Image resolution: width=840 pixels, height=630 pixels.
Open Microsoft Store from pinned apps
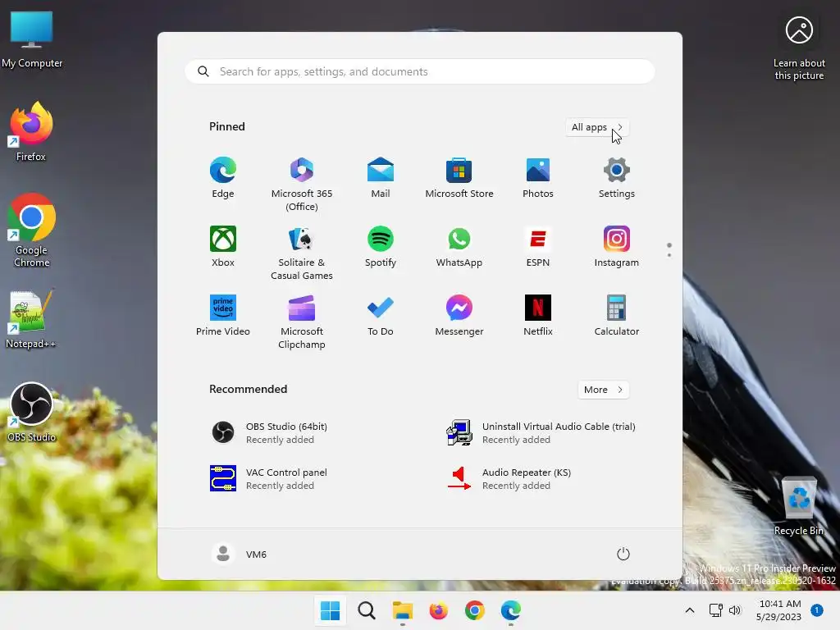coord(459,178)
